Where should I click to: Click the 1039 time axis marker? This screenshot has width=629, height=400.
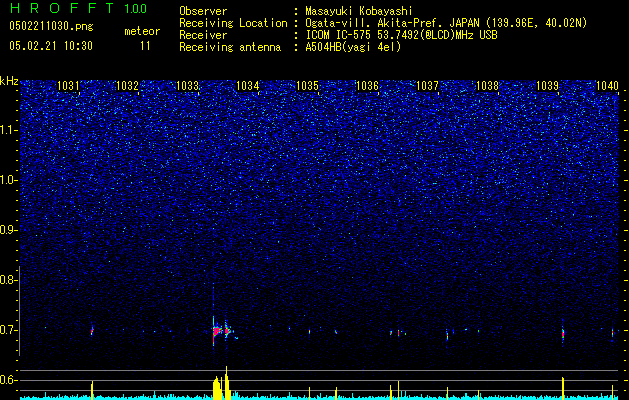[x=548, y=86]
